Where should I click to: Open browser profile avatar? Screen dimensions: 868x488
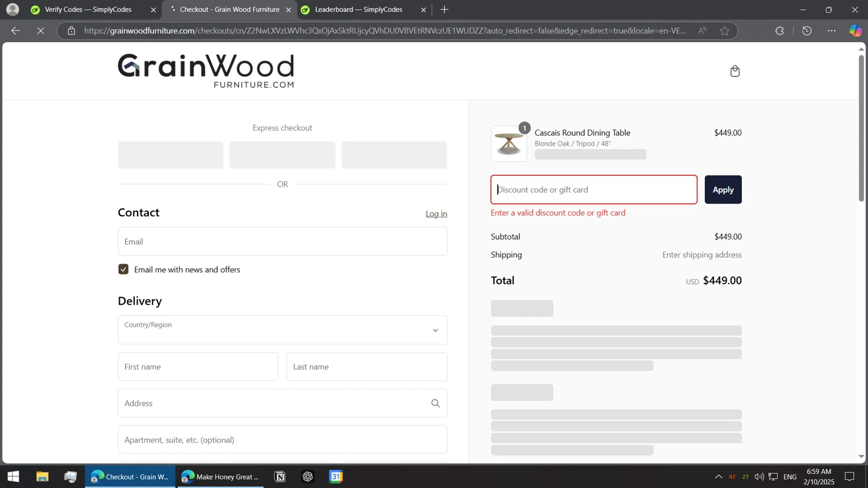pyautogui.click(x=12, y=9)
